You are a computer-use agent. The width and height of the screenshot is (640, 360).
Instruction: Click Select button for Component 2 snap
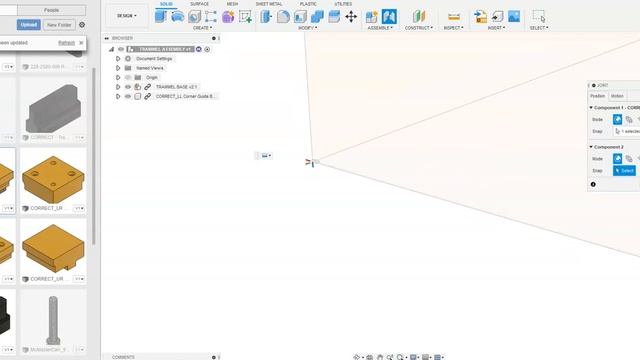tap(624, 171)
